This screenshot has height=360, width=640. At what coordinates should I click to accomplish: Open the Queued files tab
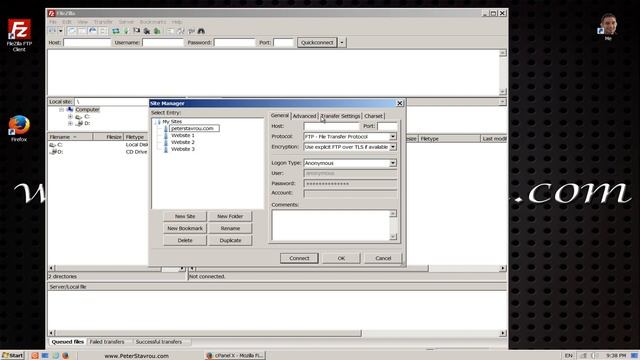pos(68,342)
